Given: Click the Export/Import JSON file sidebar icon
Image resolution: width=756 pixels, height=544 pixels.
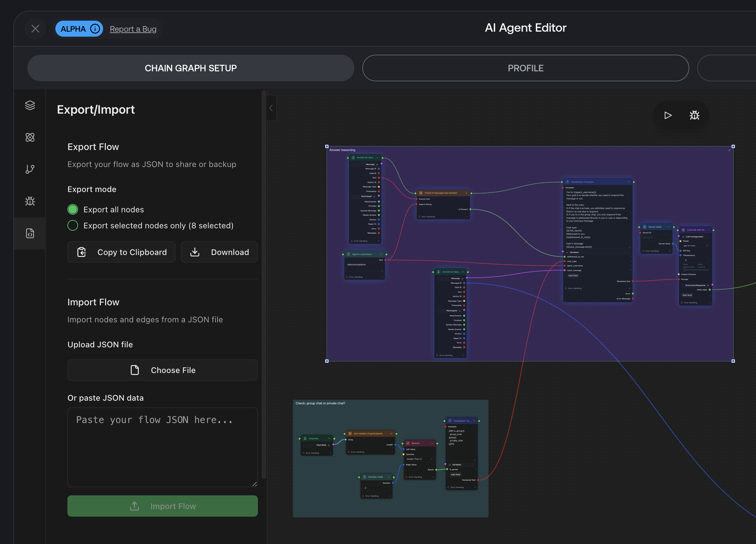Looking at the screenshot, I should tap(30, 233).
